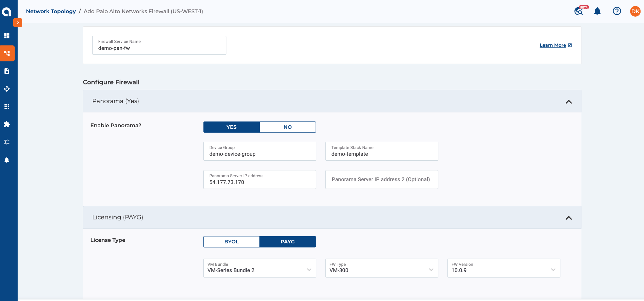Collapse the Panorama (Yes) section
Viewport: 644px width, 301px height.
click(x=569, y=101)
